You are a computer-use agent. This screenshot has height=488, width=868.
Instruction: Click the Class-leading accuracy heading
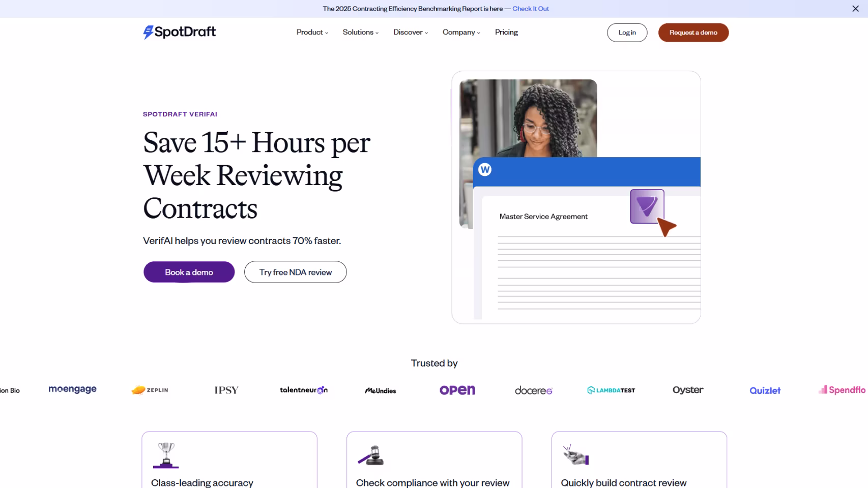click(x=202, y=482)
